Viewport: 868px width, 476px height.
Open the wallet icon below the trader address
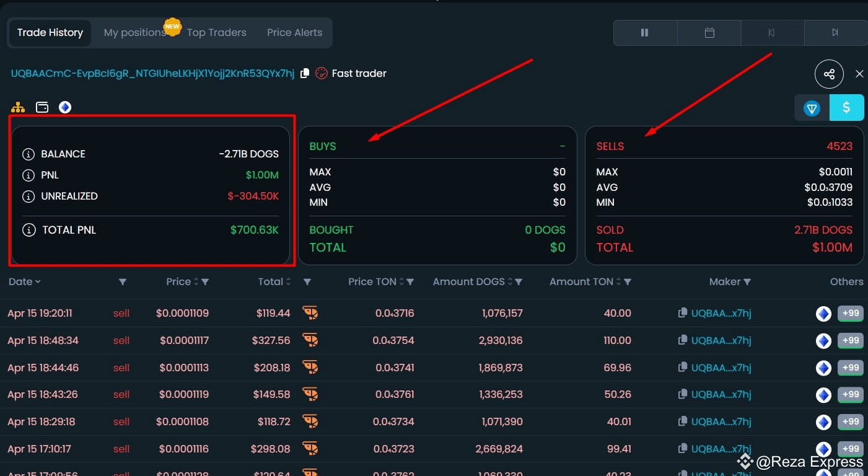[x=42, y=107]
